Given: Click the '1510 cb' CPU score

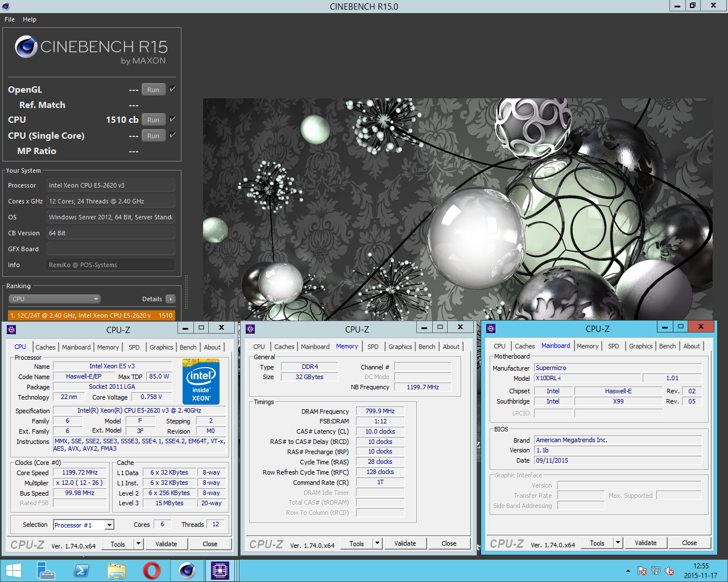Looking at the screenshot, I should (122, 119).
